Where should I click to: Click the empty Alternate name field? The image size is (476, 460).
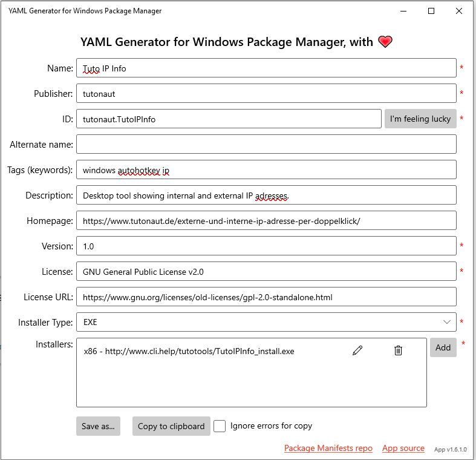(x=266, y=144)
